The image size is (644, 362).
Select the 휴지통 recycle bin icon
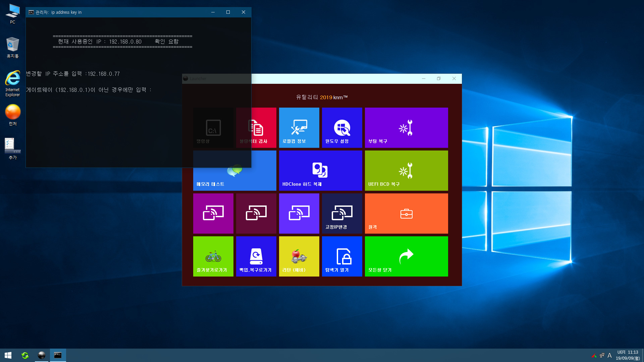click(12, 48)
